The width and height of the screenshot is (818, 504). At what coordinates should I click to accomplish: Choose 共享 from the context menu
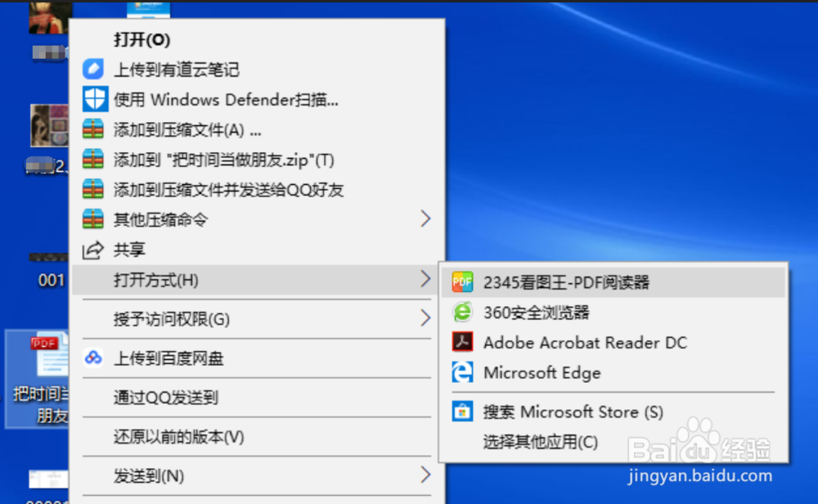(x=257, y=250)
